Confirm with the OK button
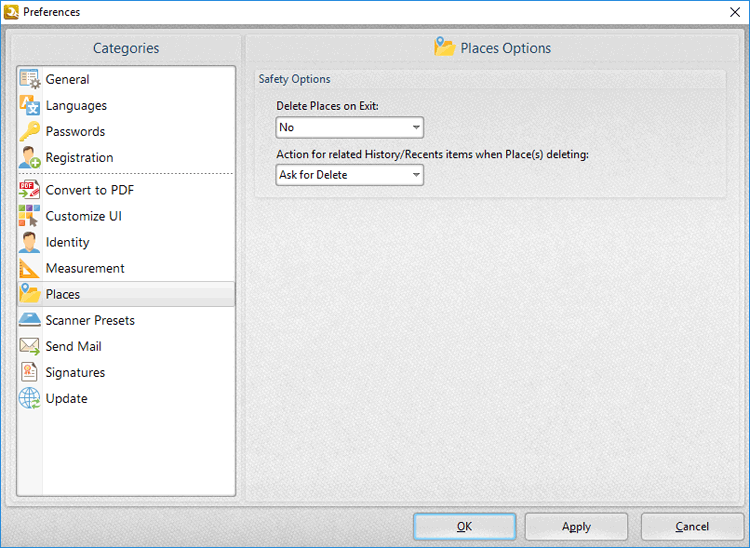 pos(464,526)
